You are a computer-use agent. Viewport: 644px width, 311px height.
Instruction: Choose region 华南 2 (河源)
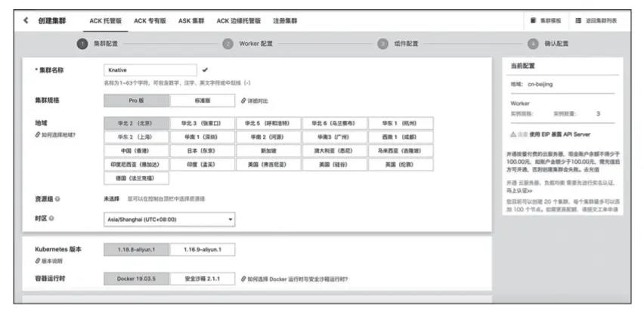tap(268, 137)
